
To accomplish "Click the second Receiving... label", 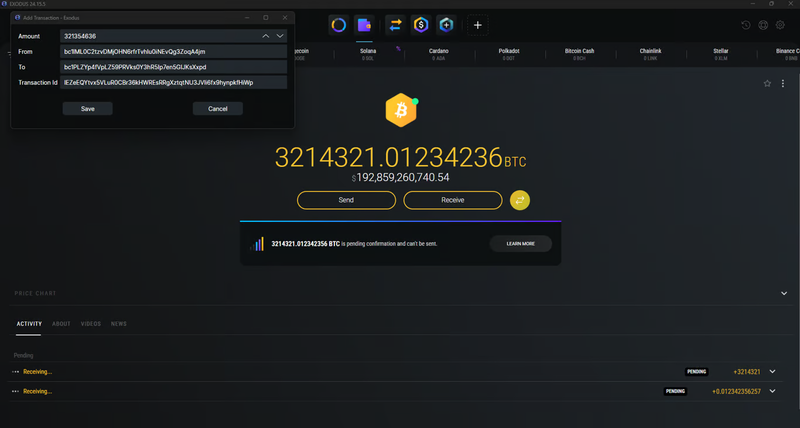I will point(37,391).
